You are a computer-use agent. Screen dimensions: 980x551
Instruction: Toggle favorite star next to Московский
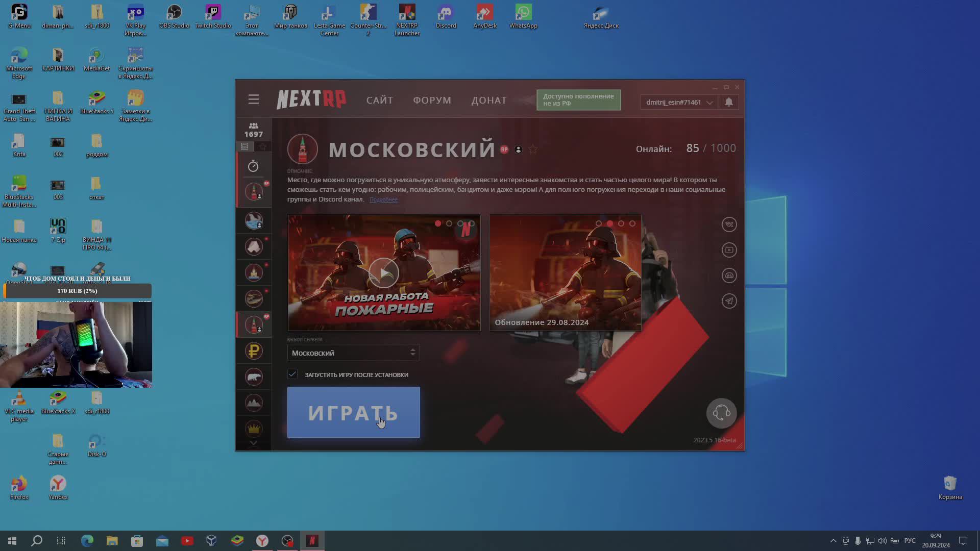pos(533,149)
